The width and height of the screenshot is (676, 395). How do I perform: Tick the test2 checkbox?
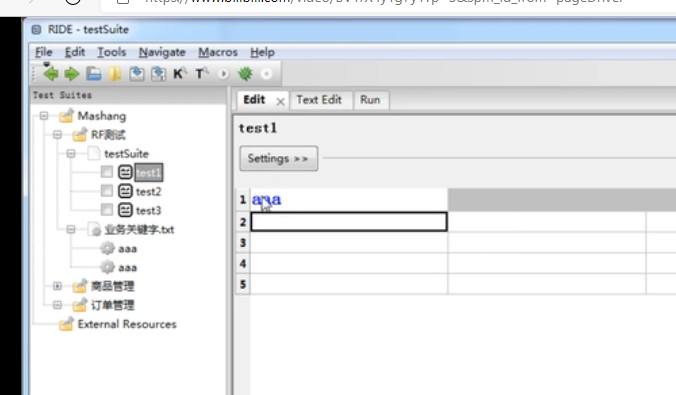pyautogui.click(x=106, y=191)
